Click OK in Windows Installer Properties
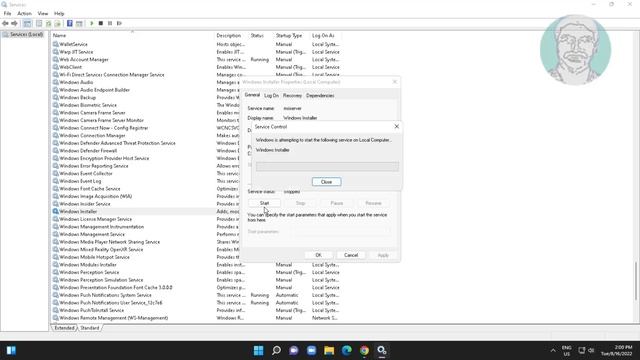This screenshot has width=640, height=360. click(318, 255)
